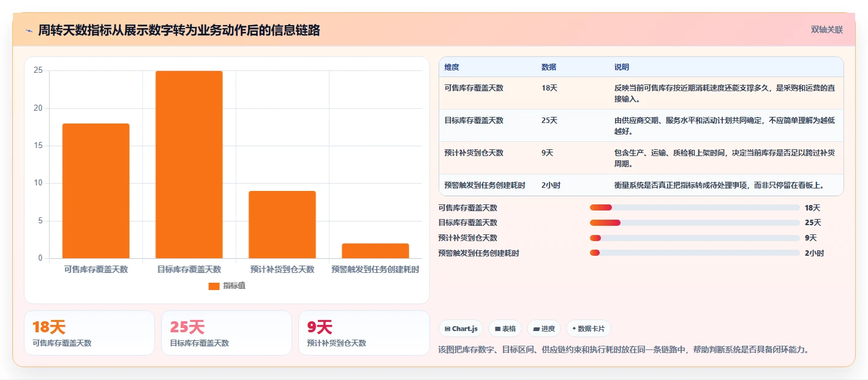Click the description starting 包含生产、运输
Screen dimensions: 868x380
(725, 158)
